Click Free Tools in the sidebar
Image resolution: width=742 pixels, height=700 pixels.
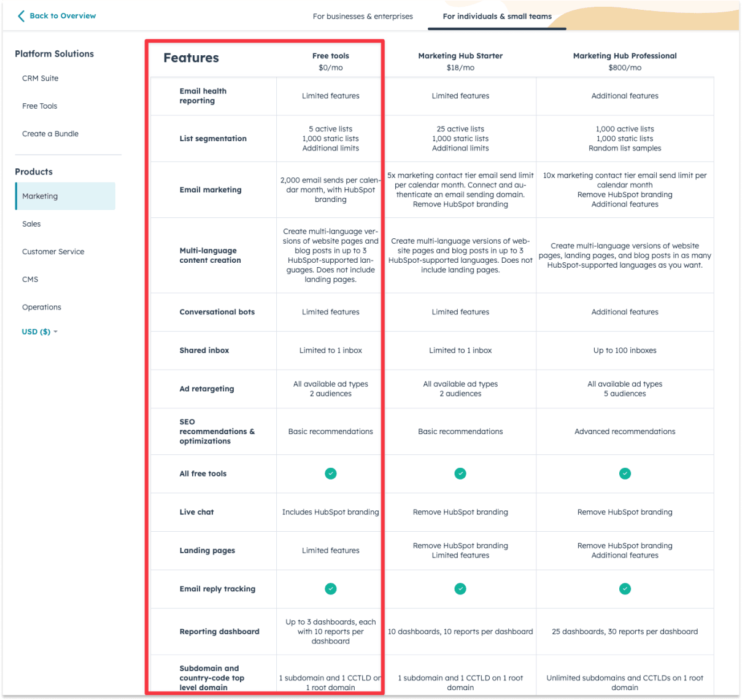(x=39, y=106)
